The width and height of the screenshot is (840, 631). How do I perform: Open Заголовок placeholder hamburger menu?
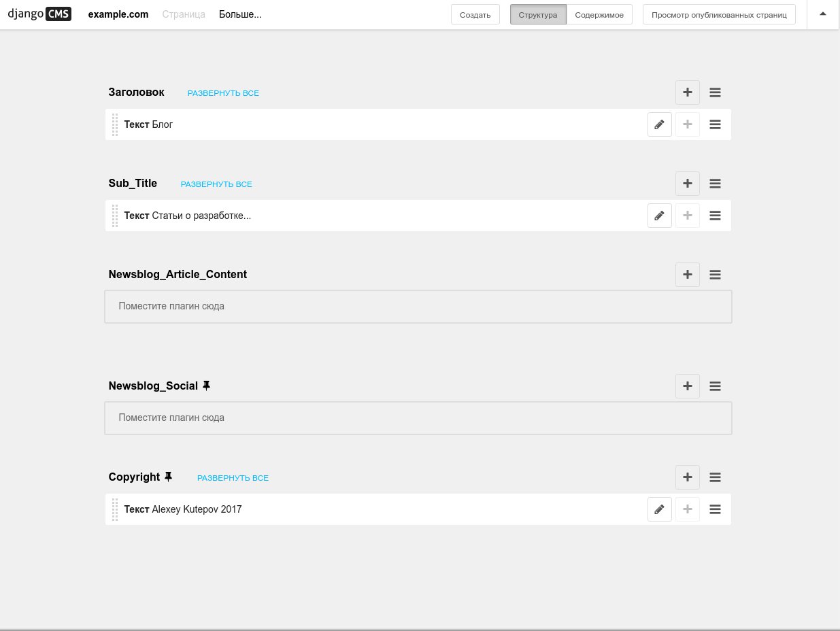715,92
